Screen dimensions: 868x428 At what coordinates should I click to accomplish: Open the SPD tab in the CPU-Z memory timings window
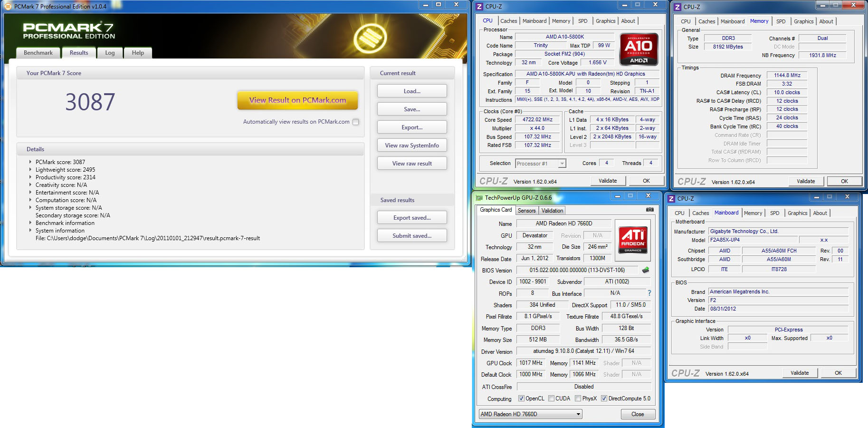pos(781,21)
